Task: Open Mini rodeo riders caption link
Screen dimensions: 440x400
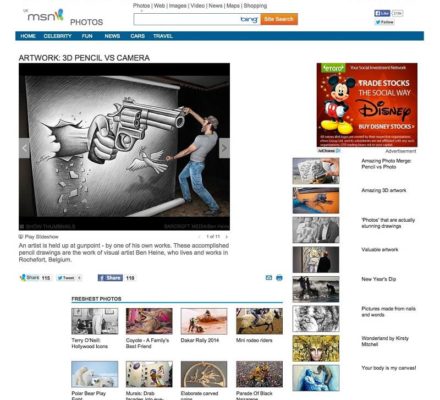Action: click(x=254, y=340)
